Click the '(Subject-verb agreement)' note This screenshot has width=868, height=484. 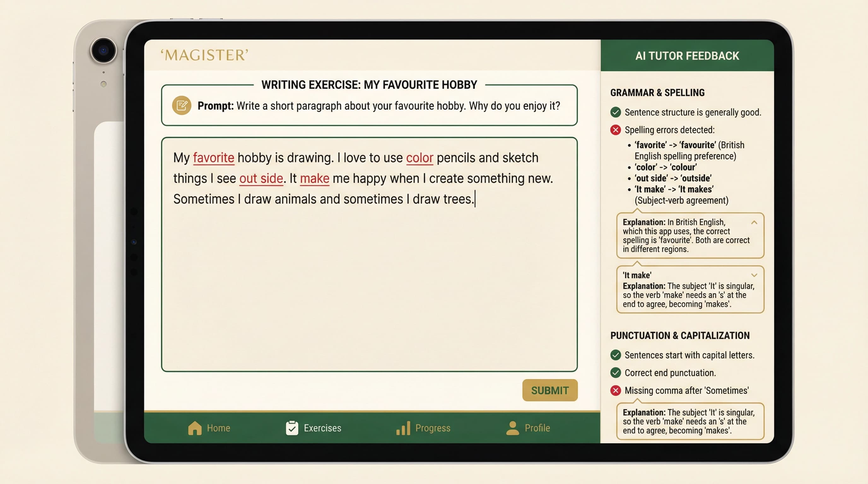click(x=681, y=201)
